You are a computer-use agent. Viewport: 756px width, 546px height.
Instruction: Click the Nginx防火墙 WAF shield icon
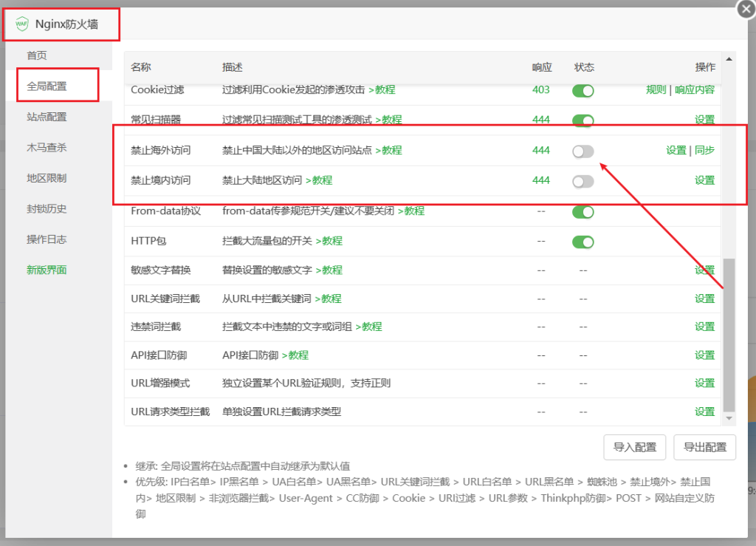pyautogui.click(x=22, y=24)
